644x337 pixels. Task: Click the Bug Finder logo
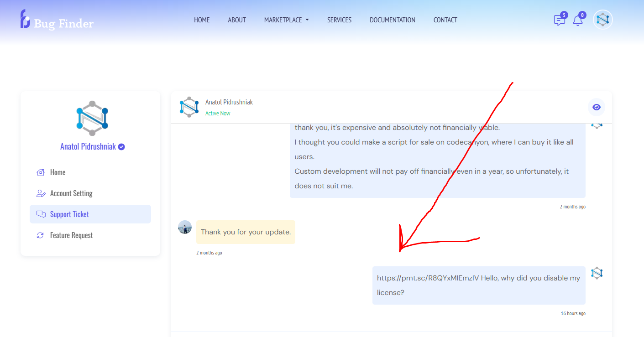click(x=57, y=20)
